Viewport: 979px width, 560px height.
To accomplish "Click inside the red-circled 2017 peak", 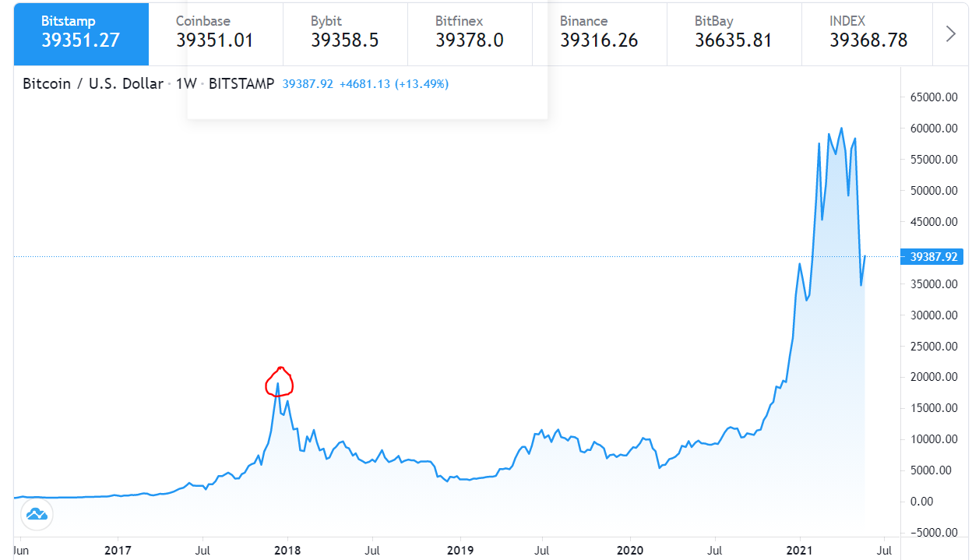I will (x=278, y=382).
